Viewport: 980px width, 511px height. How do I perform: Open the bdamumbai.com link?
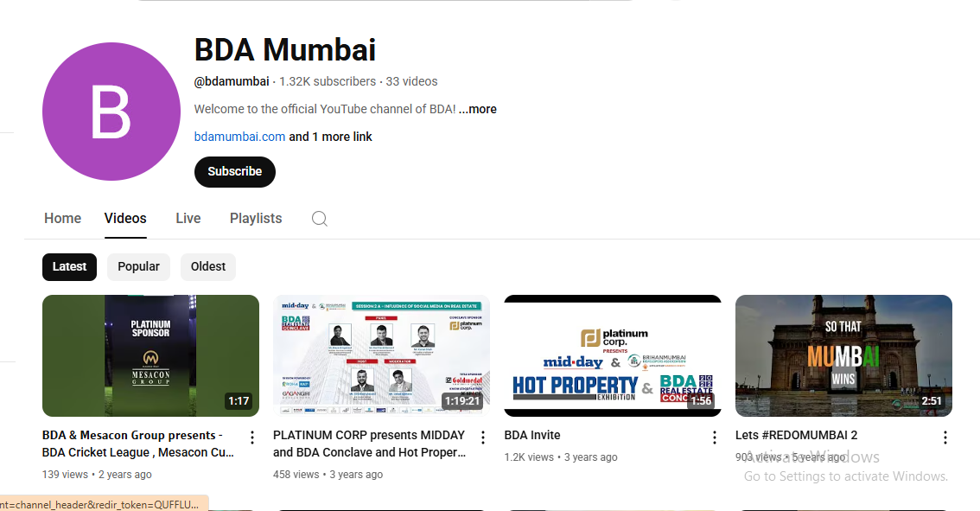tap(239, 137)
